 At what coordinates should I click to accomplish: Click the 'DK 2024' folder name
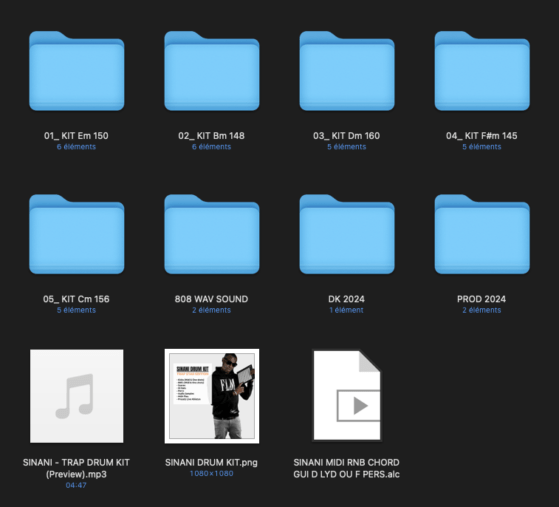click(347, 299)
